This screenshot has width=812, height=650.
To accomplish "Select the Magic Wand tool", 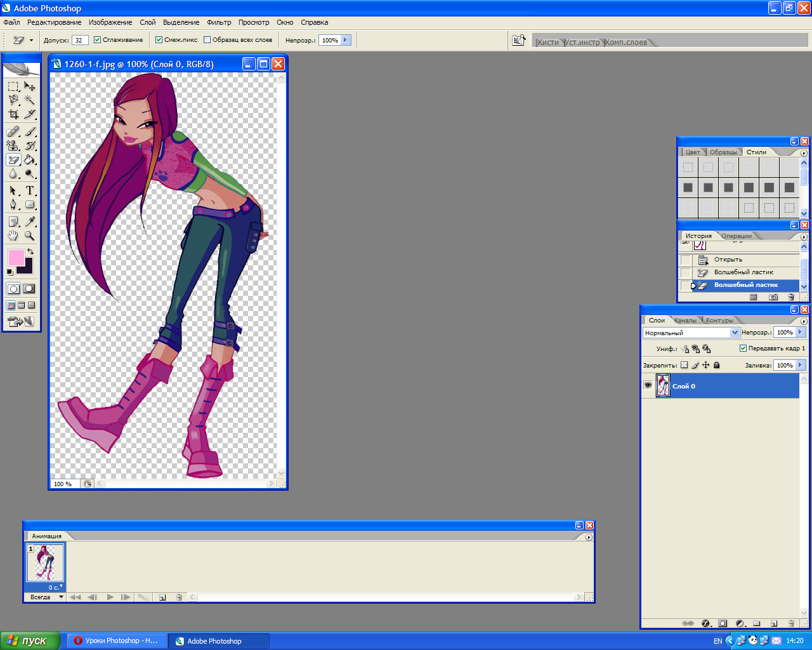I will point(30,100).
